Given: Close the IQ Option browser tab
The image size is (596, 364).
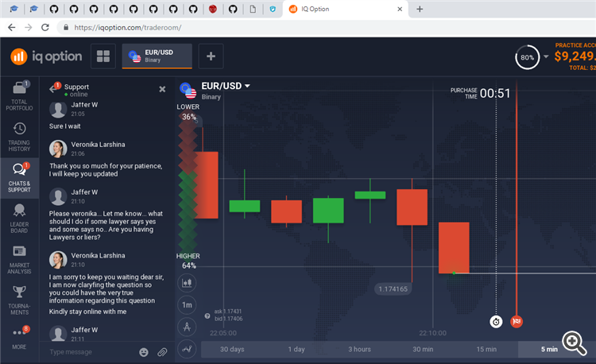Looking at the screenshot, I should (400, 9).
